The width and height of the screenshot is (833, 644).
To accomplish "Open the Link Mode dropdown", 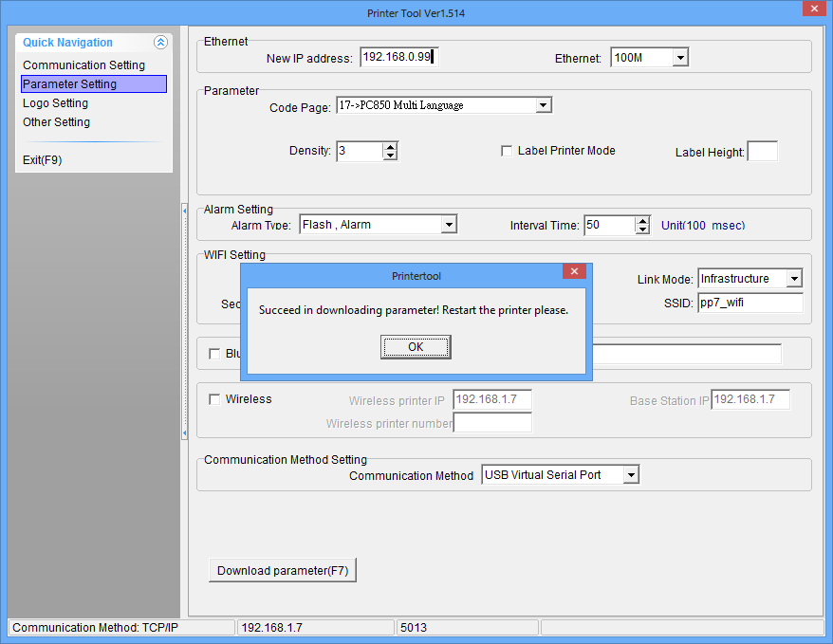I will pos(794,279).
